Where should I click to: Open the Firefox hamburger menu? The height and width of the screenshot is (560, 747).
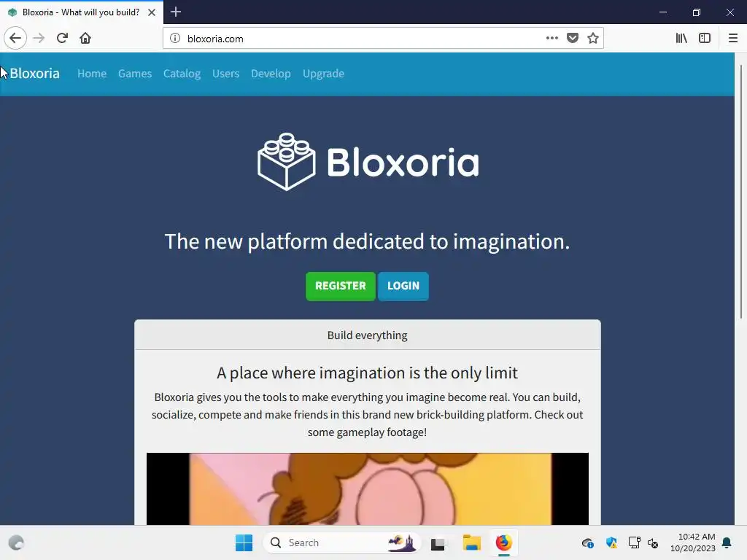[x=732, y=38]
